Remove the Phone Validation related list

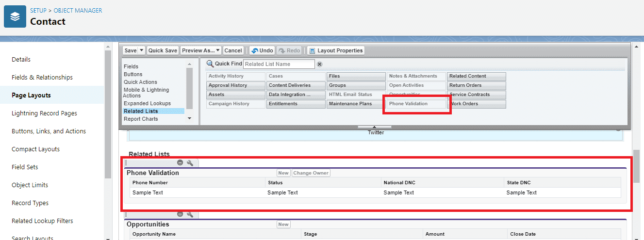(x=180, y=163)
